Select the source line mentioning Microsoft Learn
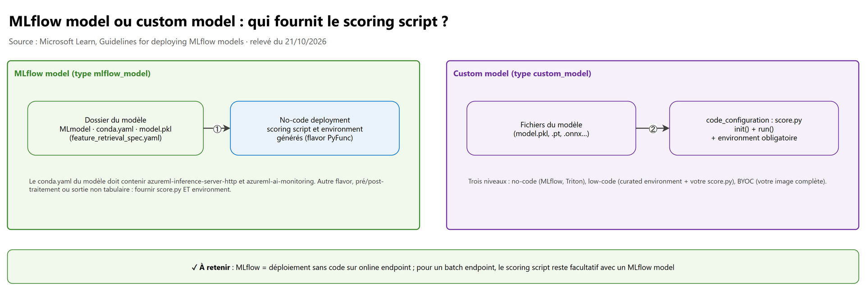 [168, 41]
